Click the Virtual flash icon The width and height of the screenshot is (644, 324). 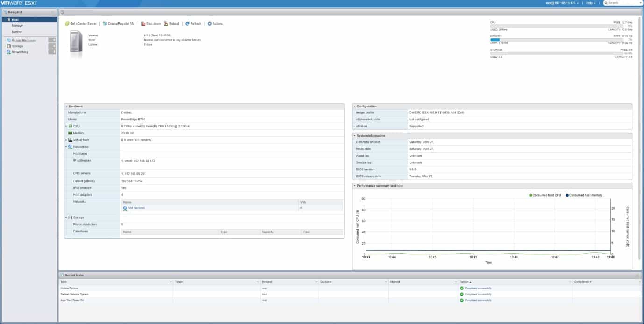click(x=70, y=140)
